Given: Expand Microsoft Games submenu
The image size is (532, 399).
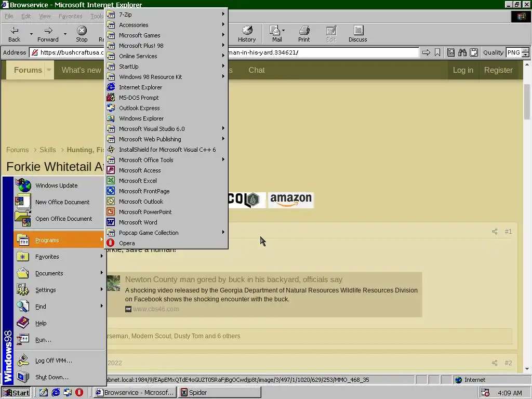Looking at the screenshot, I should click(x=166, y=35).
